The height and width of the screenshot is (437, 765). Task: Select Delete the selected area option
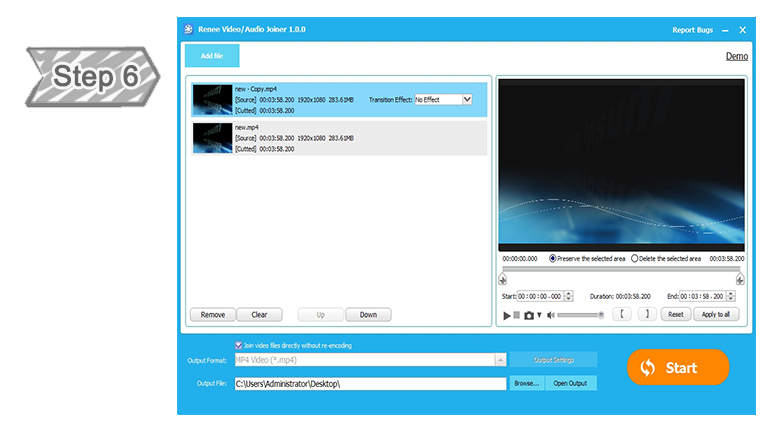point(635,258)
